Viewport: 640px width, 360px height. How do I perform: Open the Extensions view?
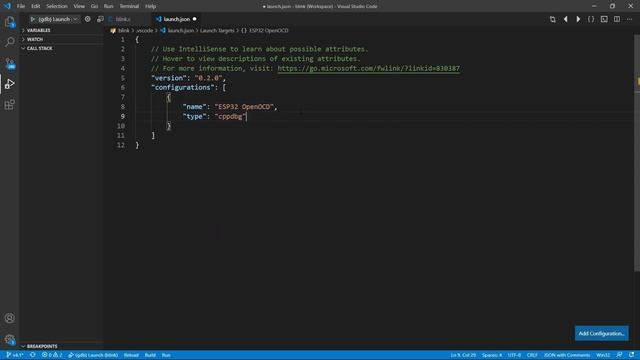pyautogui.click(x=9, y=105)
